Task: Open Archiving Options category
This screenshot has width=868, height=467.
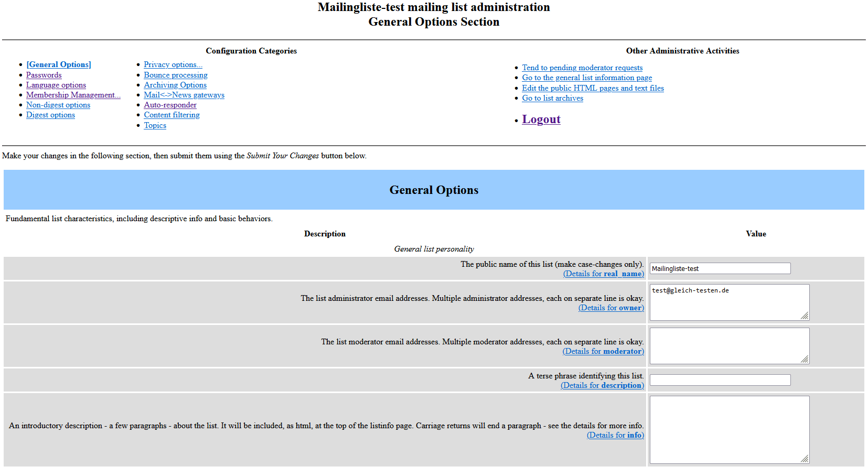Action: (175, 85)
